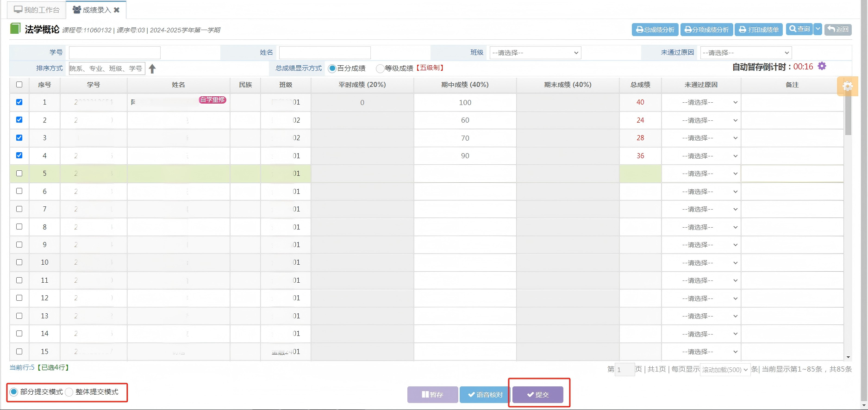Viewport: 868px width, 410px height.
Task: Click the 自学重修 badge in row 1
Action: point(212,100)
